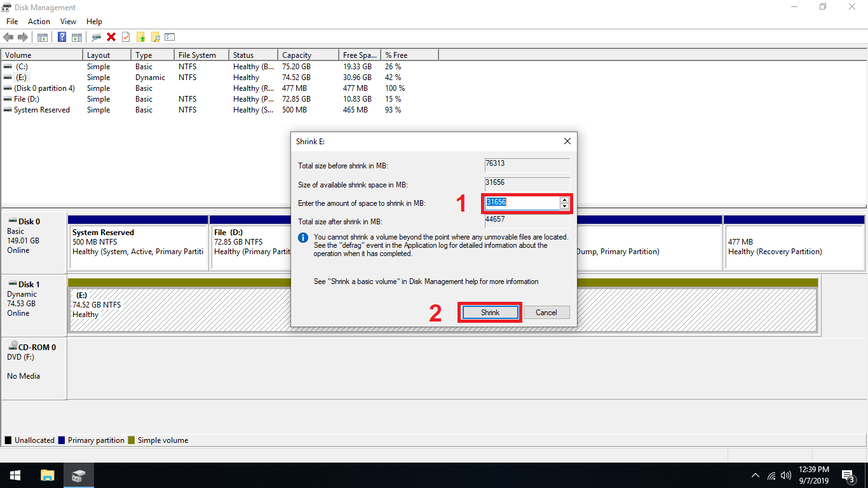Viewport: 868px width, 488px height.
Task: Sort by the Status column header
Action: coord(254,55)
